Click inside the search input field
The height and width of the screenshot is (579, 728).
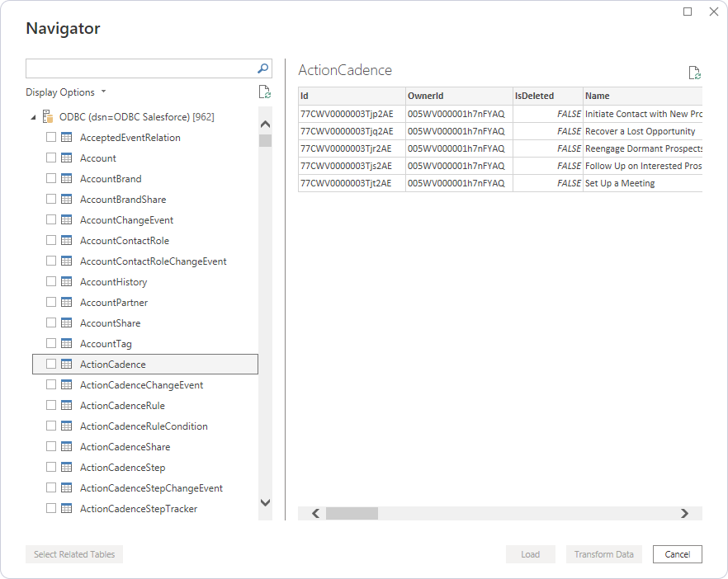140,68
